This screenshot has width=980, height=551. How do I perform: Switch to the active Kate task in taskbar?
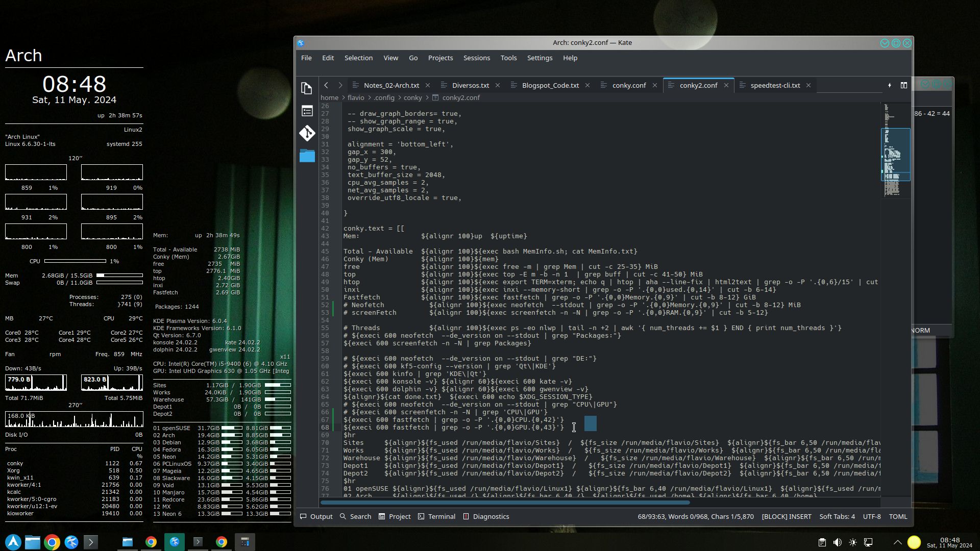point(175,542)
